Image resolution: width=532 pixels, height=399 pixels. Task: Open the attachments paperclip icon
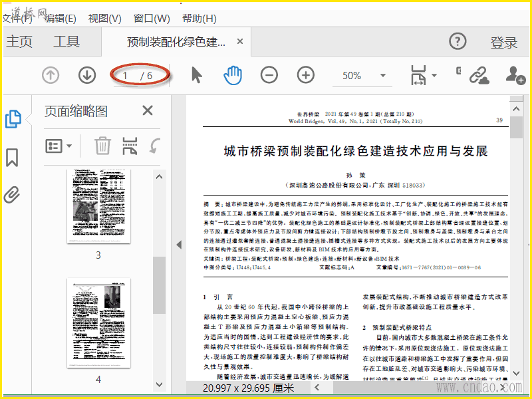(x=12, y=195)
